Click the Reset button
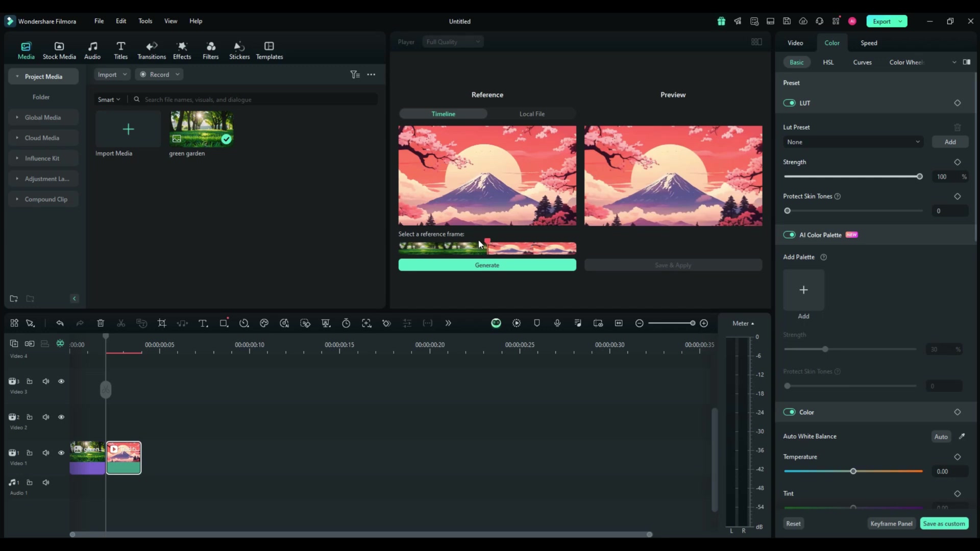 tap(793, 523)
